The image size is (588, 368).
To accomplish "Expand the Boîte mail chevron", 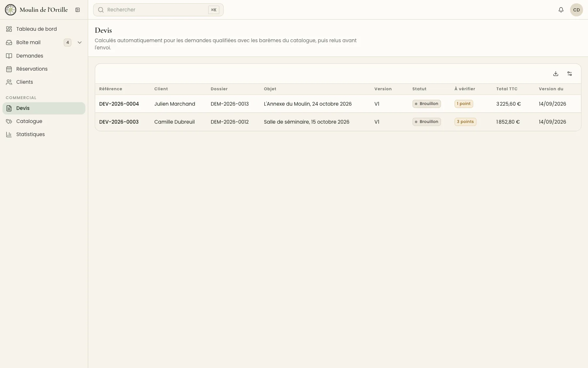I will click(79, 43).
